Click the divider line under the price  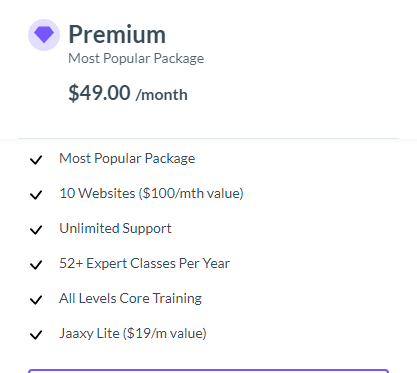point(208,138)
